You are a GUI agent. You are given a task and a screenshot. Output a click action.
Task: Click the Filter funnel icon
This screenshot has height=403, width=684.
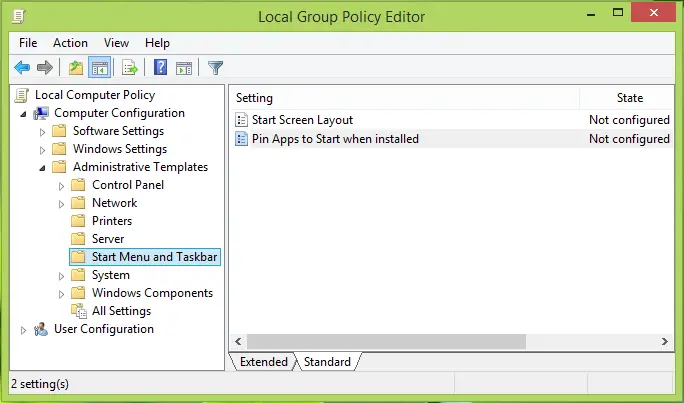(215, 68)
